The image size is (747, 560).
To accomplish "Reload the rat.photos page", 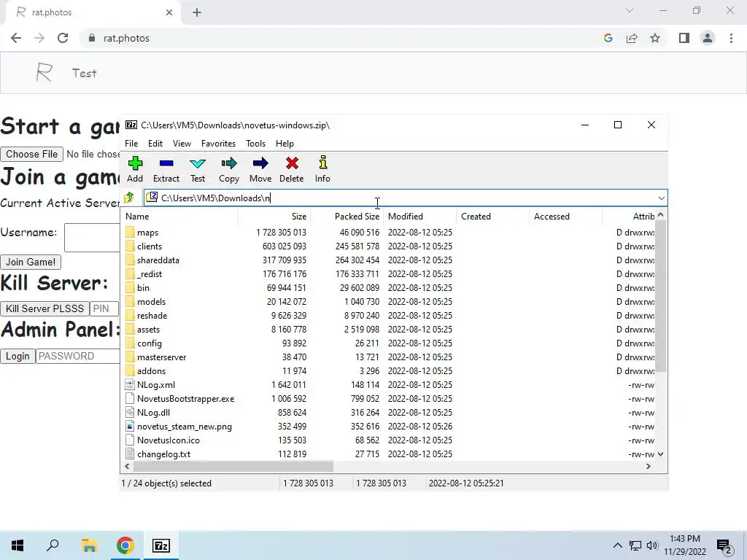I will click(63, 38).
